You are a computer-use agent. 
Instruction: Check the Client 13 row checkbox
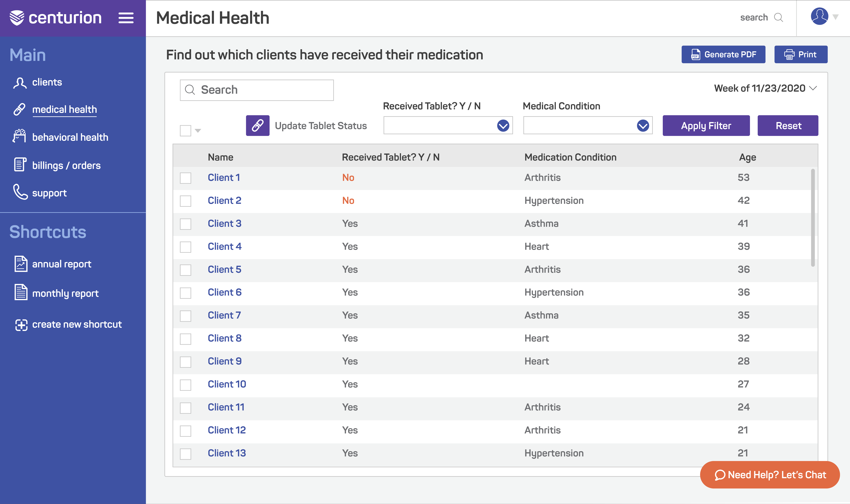(x=186, y=454)
